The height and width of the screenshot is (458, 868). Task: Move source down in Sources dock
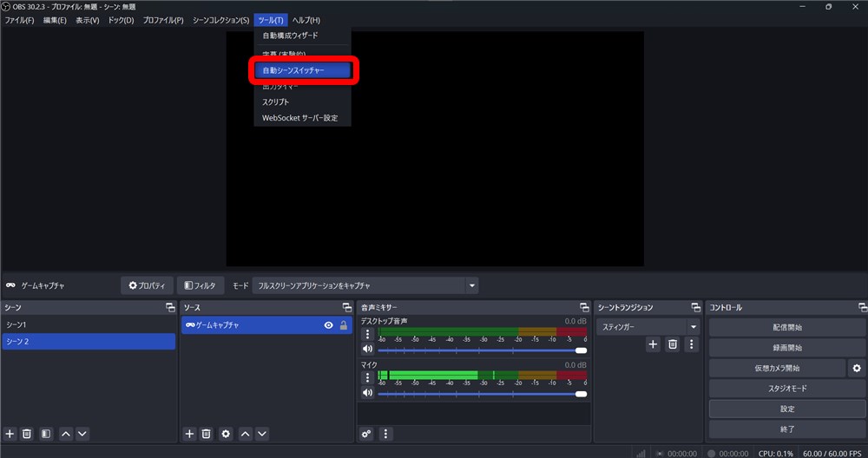(262, 434)
